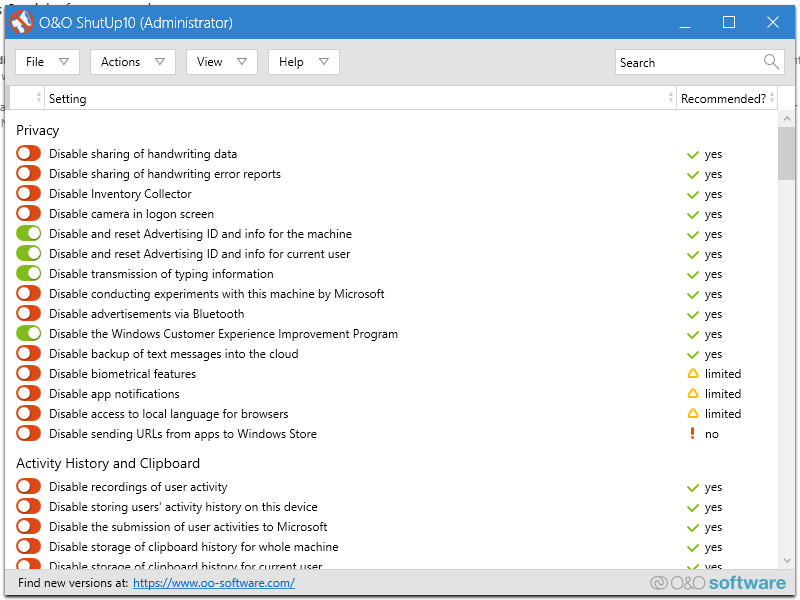Toggle Disable transmission of typing information
800x600 pixels.
[28, 273]
